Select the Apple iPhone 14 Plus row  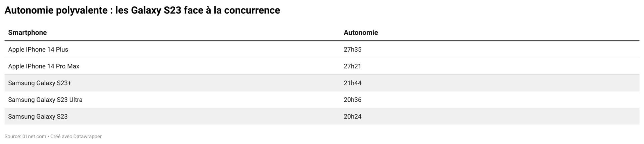click(x=322, y=50)
